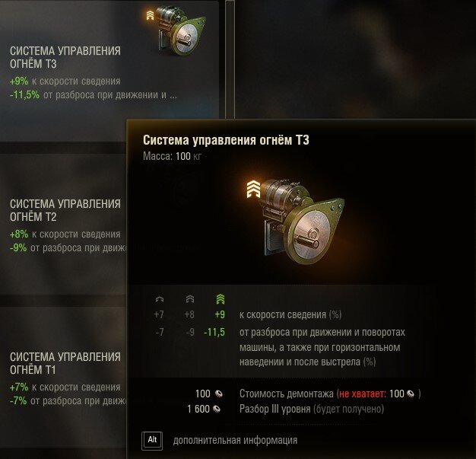Select the 'Система управления огнём Т3' card title
Viewport: 476px width, 459px height.
[x=65, y=57]
